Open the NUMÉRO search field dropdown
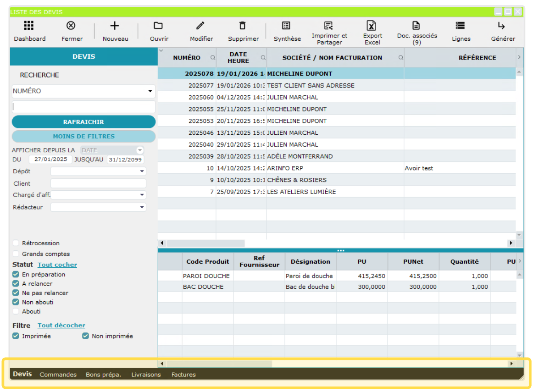533x392 pixels. tap(150, 91)
